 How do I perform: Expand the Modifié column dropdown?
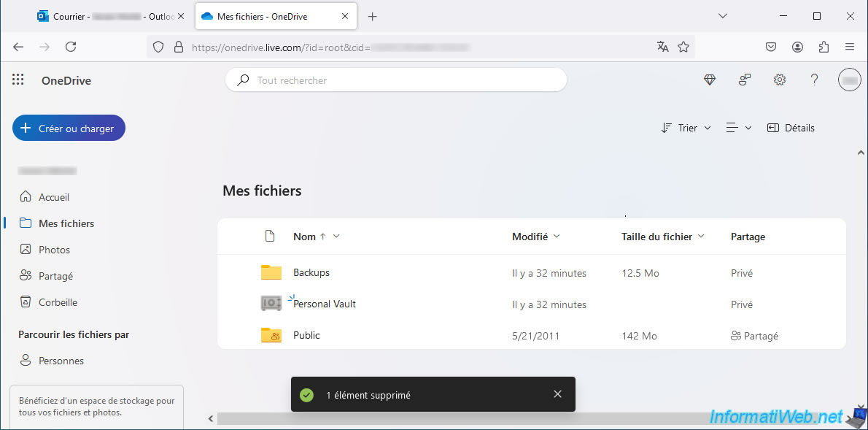(x=557, y=237)
